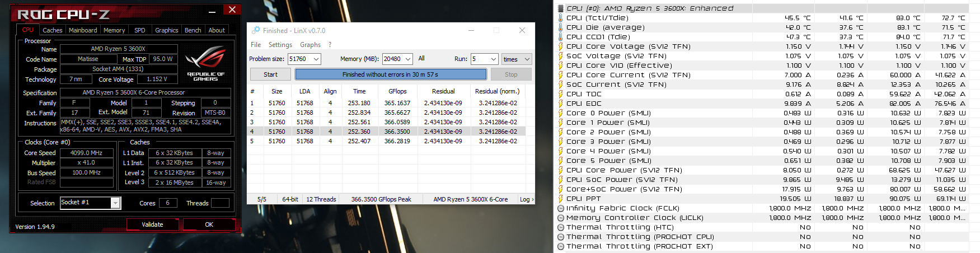Select LinX result row 3
This screenshot has width=980, height=253.
pos(386,122)
